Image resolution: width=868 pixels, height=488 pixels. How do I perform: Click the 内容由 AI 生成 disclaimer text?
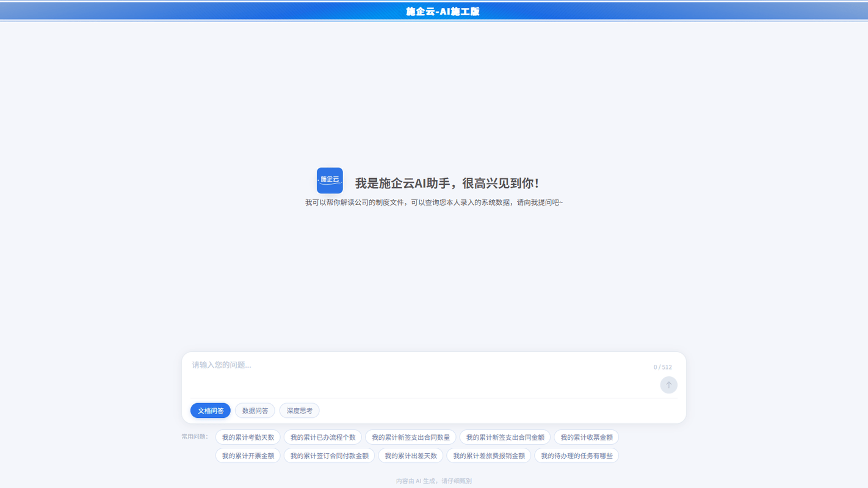click(434, 481)
